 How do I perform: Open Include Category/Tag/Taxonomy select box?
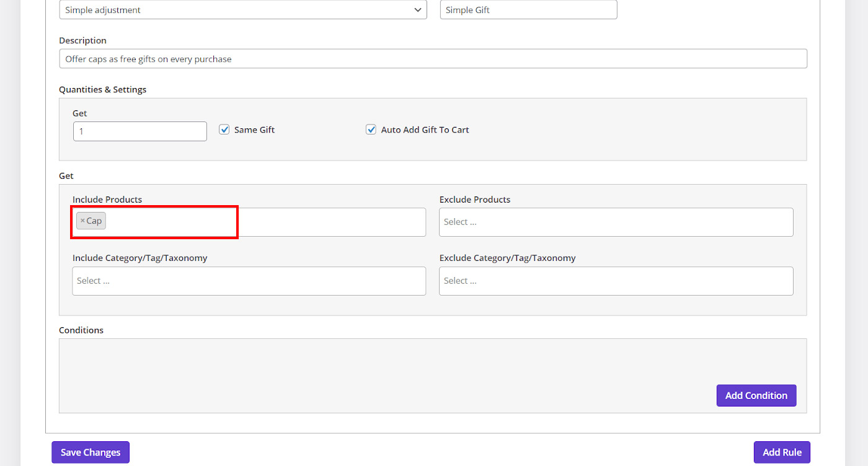point(249,281)
